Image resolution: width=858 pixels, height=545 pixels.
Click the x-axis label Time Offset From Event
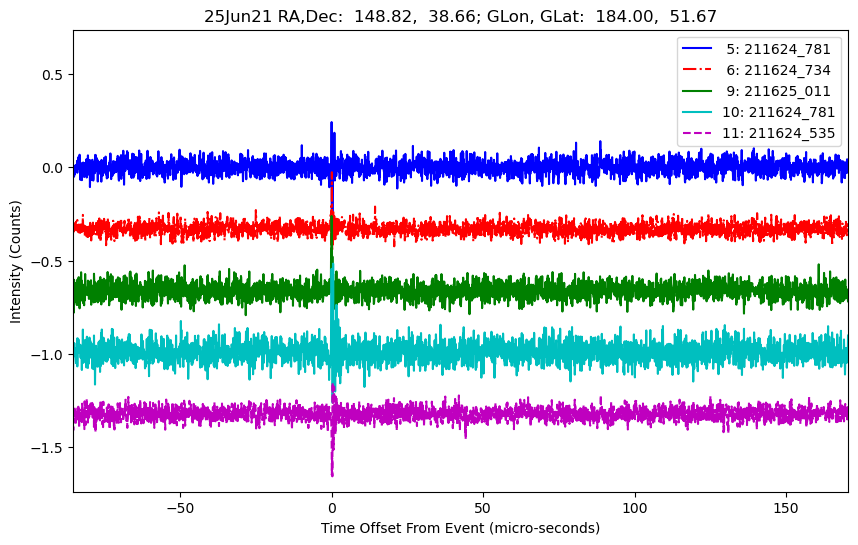[460, 529]
